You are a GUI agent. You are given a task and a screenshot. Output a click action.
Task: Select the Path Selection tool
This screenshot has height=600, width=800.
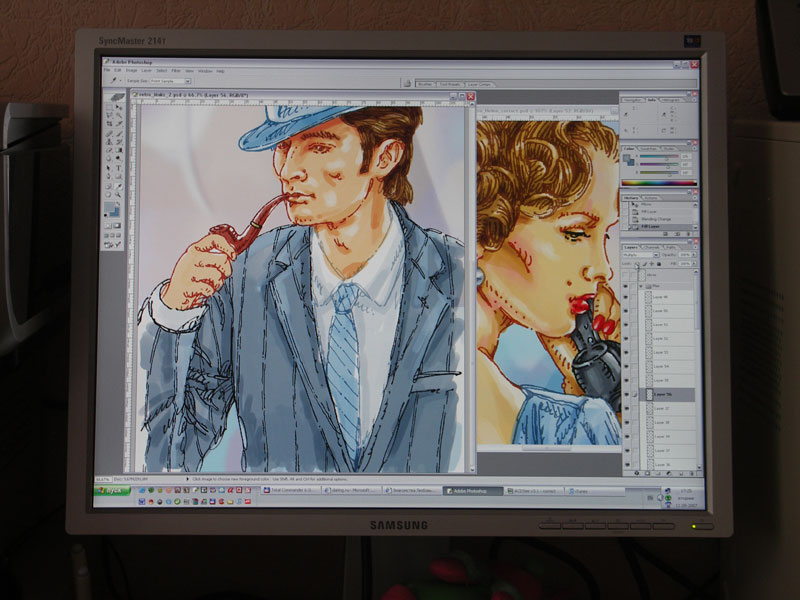(109, 168)
